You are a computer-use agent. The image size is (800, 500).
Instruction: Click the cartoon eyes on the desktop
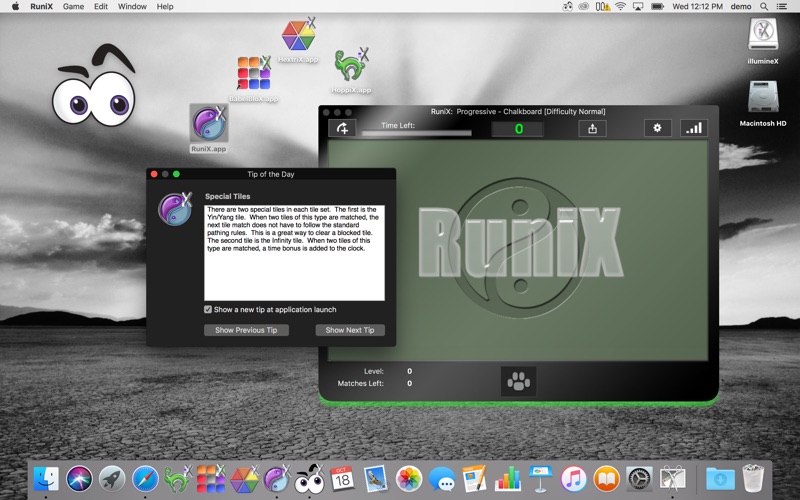click(94, 86)
